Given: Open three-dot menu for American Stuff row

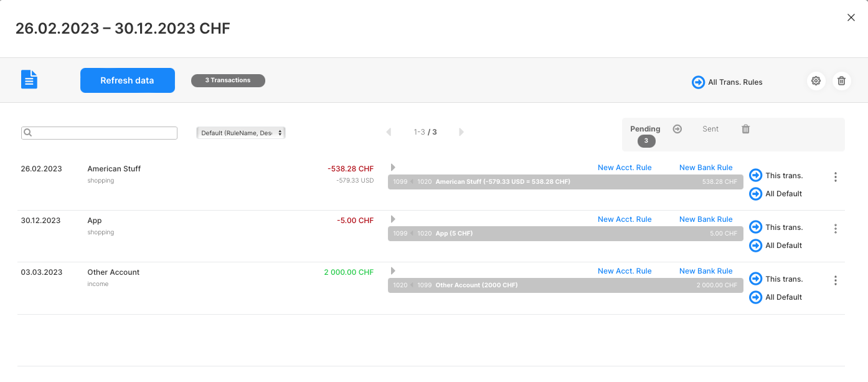Looking at the screenshot, I should (x=836, y=177).
